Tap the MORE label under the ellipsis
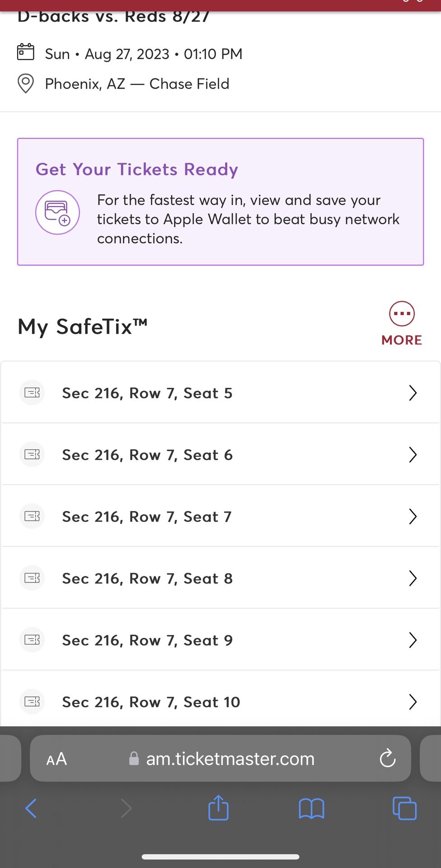Viewport: 441px width, 868px height. (402, 340)
